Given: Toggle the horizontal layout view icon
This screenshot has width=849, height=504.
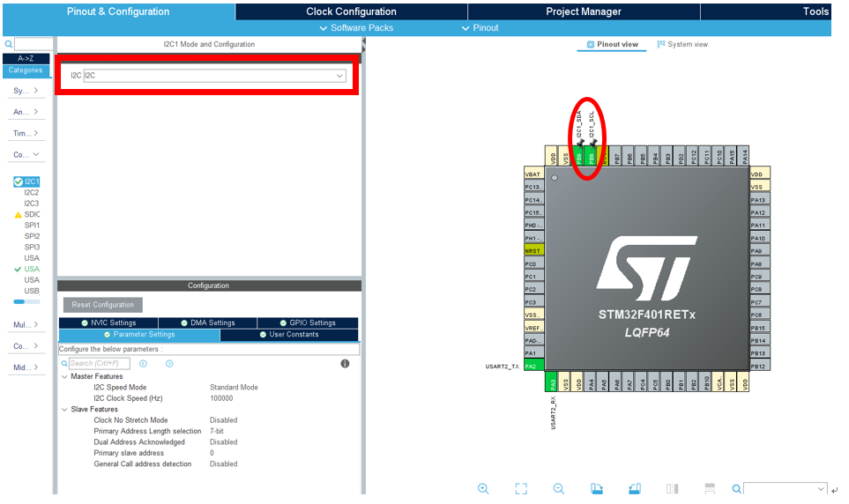Looking at the screenshot, I should pyautogui.click(x=710, y=489).
